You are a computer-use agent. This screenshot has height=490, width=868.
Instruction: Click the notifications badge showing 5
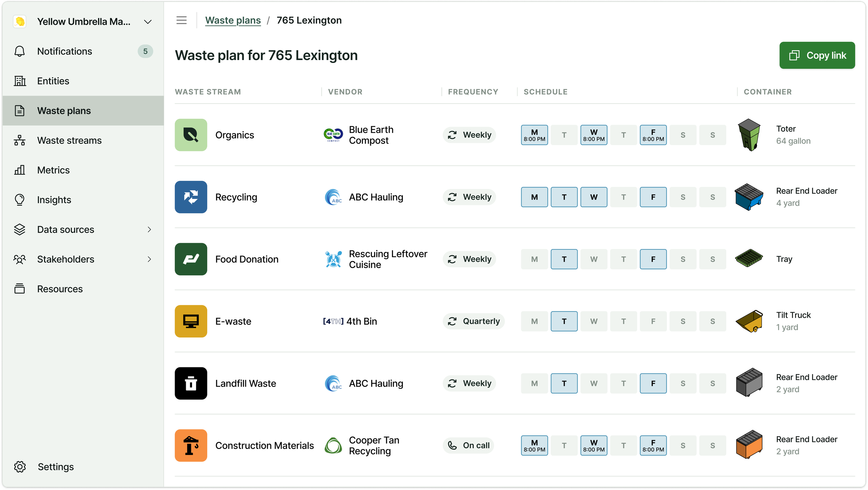point(145,51)
